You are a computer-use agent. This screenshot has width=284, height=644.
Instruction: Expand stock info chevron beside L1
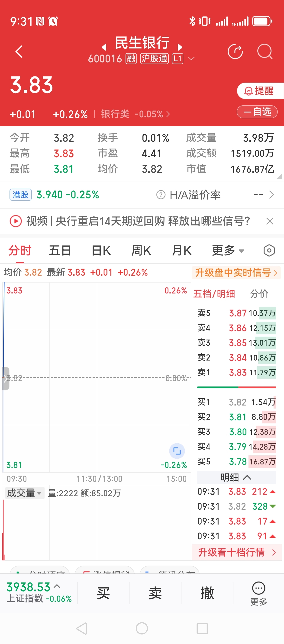tap(191, 59)
